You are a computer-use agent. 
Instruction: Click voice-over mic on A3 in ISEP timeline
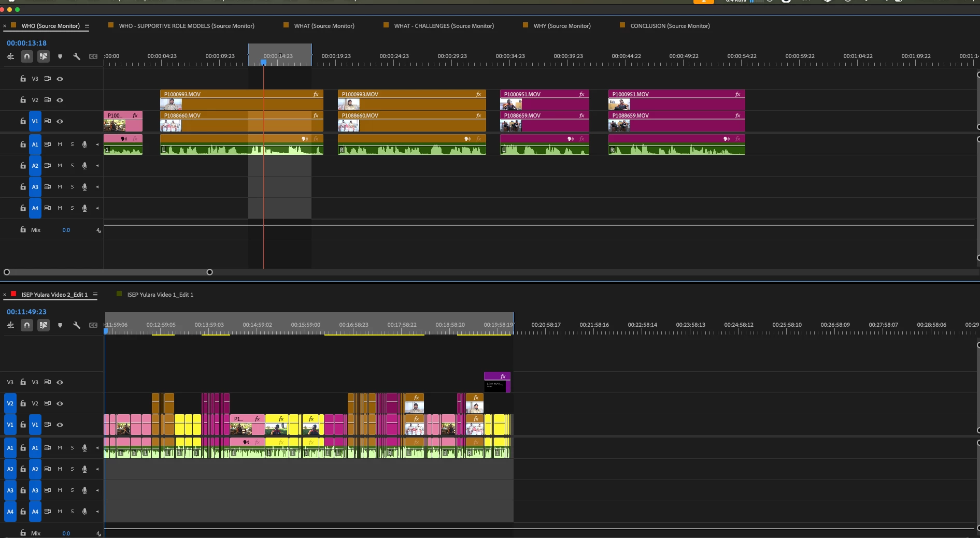(x=84, y=490)
